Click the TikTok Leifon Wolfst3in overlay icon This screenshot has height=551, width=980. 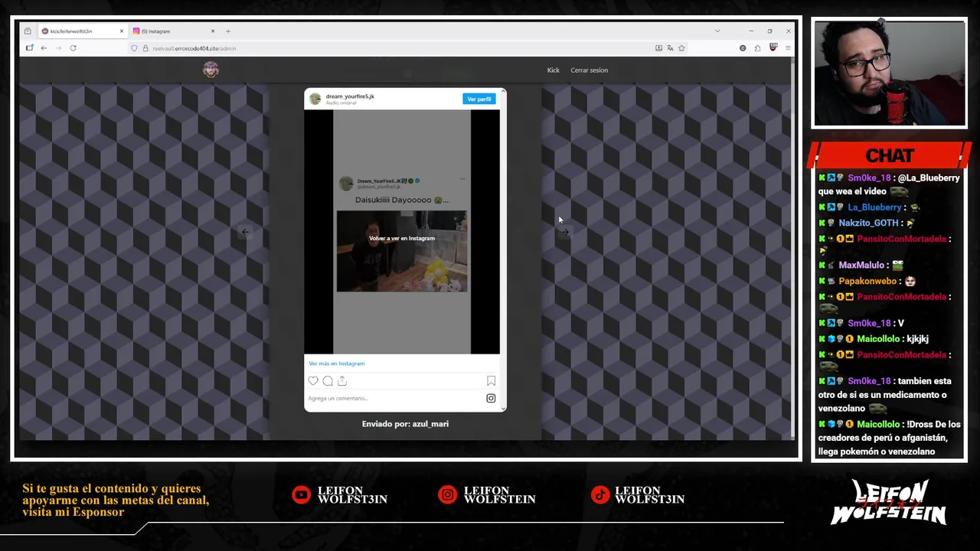pos(600,495)
